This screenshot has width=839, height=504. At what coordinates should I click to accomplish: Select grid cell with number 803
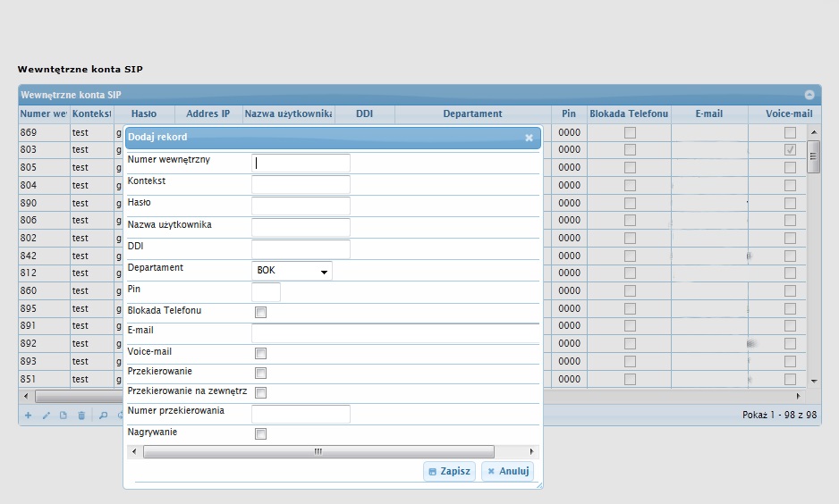pos(44,149)
